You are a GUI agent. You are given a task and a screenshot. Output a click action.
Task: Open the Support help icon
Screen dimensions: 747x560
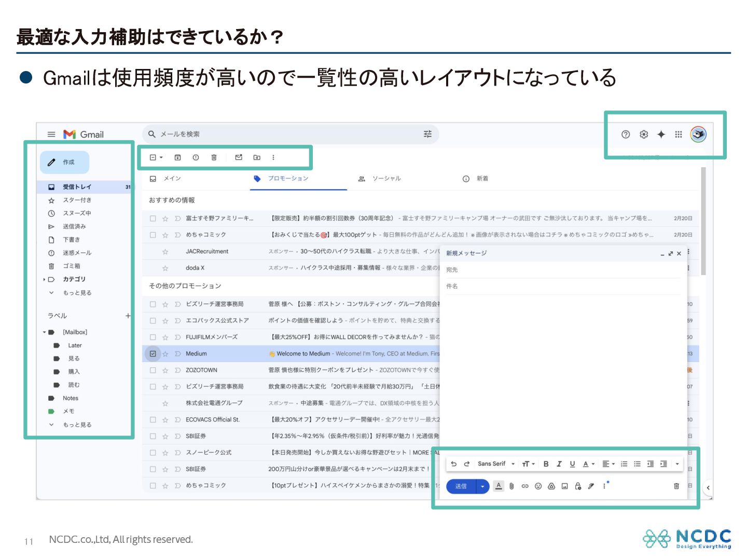[x=626, y=134]
